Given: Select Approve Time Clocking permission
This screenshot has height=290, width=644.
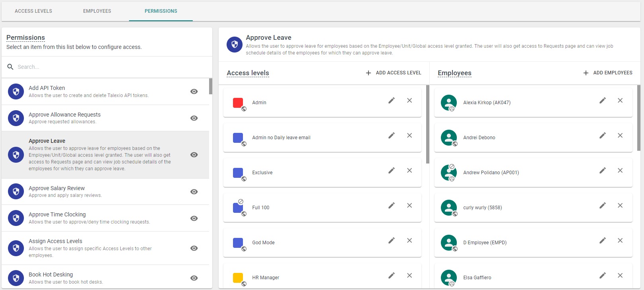Looking at the screenshot, I should click(x=105, y=218).
